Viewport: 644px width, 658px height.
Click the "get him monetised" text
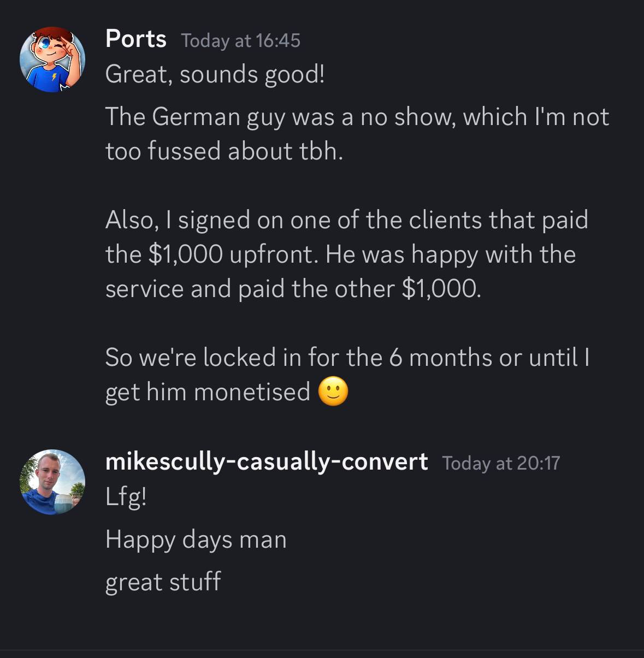(208, 392)
